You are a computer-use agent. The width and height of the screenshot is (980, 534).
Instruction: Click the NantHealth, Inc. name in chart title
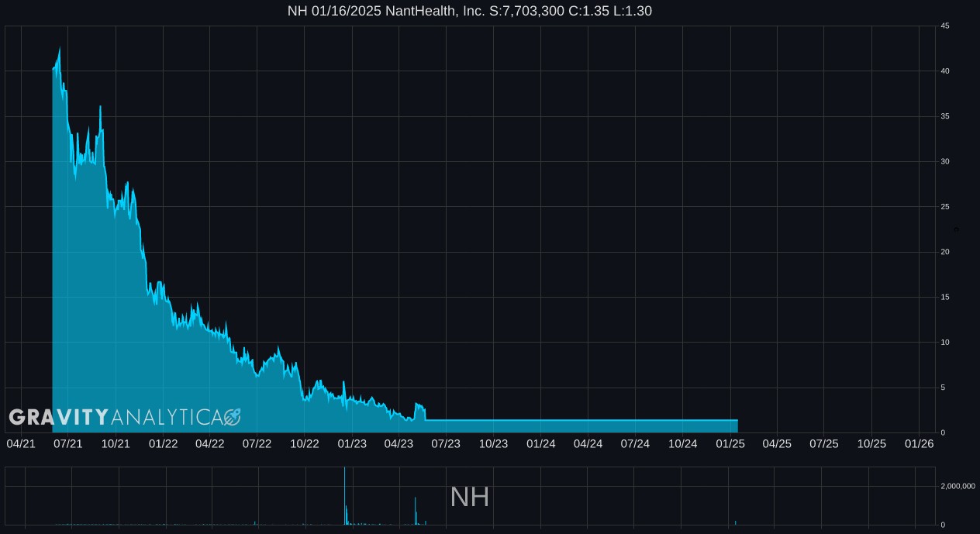(435, 11)
